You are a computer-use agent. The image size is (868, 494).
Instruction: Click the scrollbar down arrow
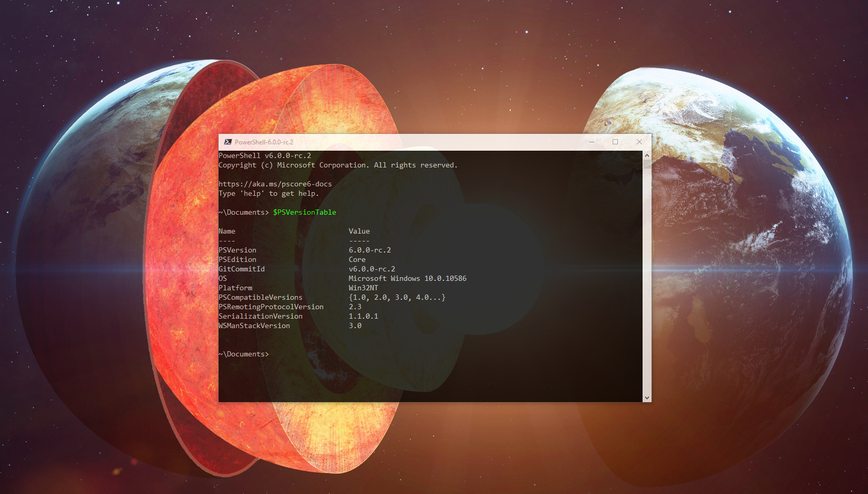pos(646,397)
